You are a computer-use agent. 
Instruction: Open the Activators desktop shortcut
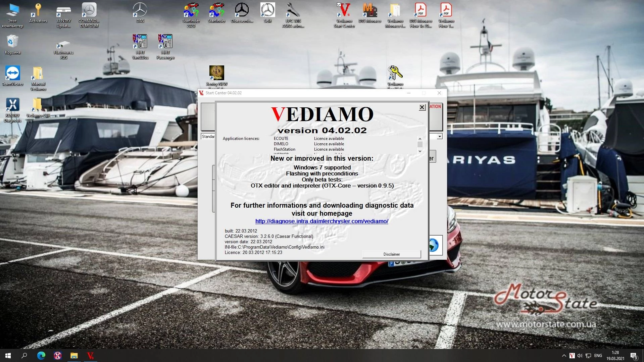pos(38,13)
